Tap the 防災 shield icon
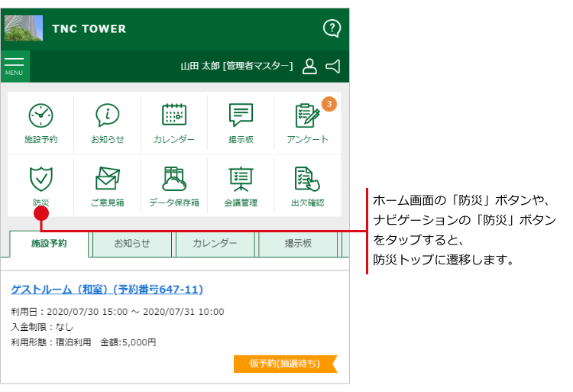The image size is (573, 392). (x=40, y=179)
